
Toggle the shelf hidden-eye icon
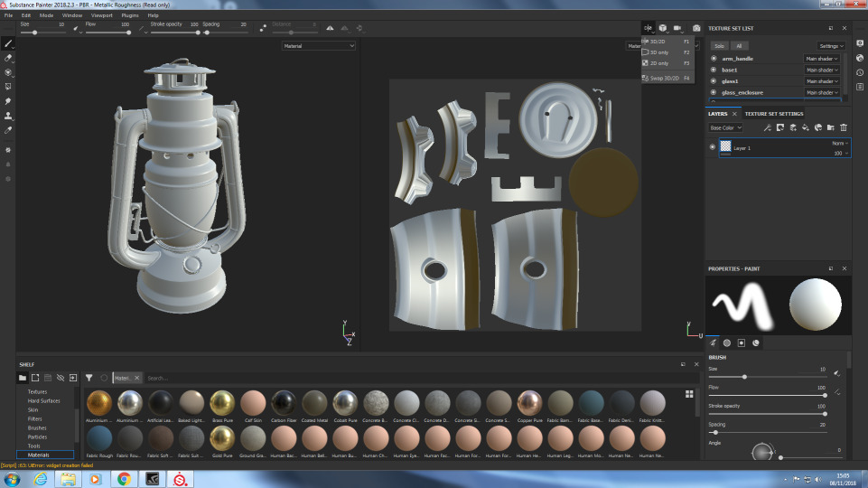(x=61, y=378)
